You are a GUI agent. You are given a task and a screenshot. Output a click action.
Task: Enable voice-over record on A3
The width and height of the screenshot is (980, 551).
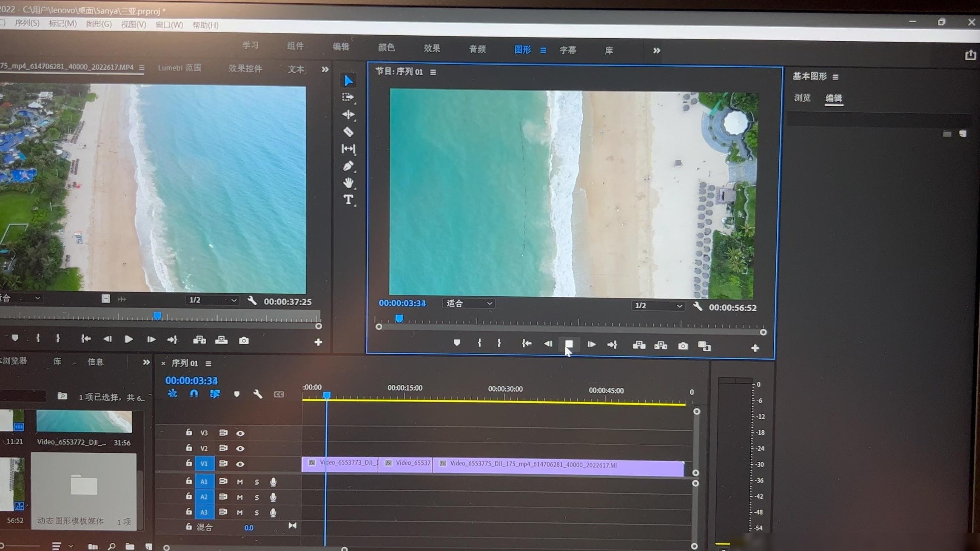pos(273,513)
